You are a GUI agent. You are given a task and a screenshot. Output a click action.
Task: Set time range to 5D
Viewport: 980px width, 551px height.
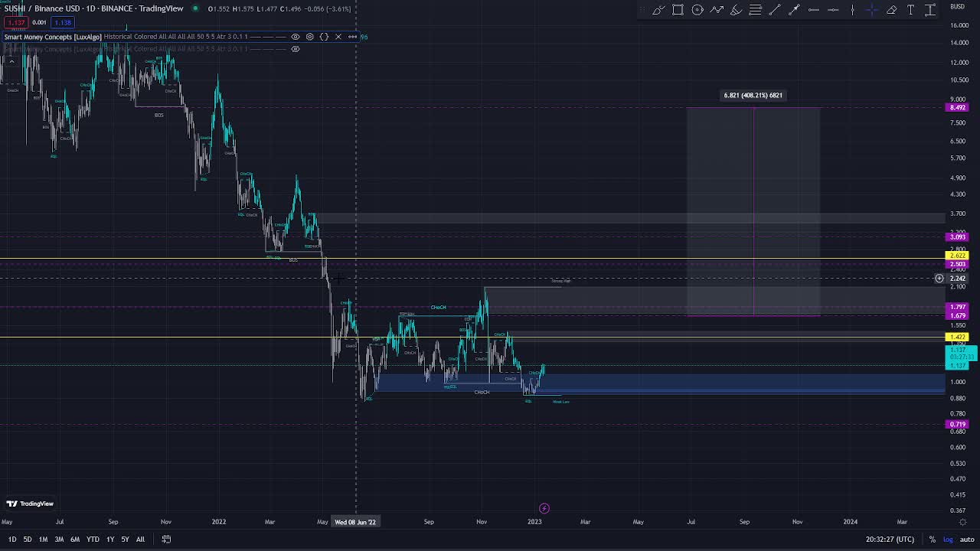(27, 540)
